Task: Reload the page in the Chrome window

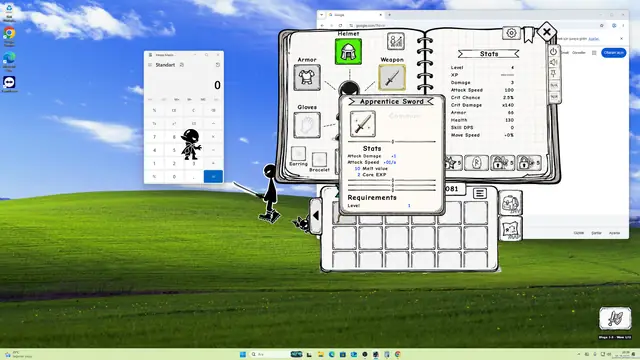Action: [x=340, y=25]
